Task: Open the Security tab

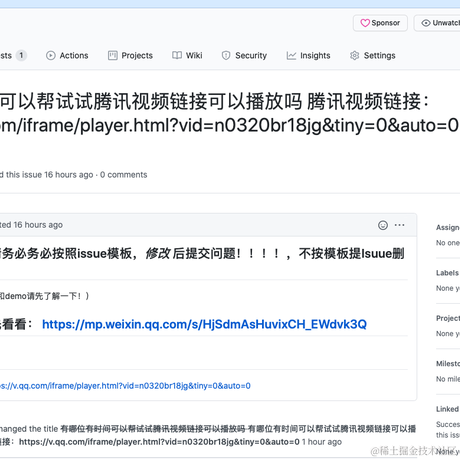Action: tap(244, 55)
